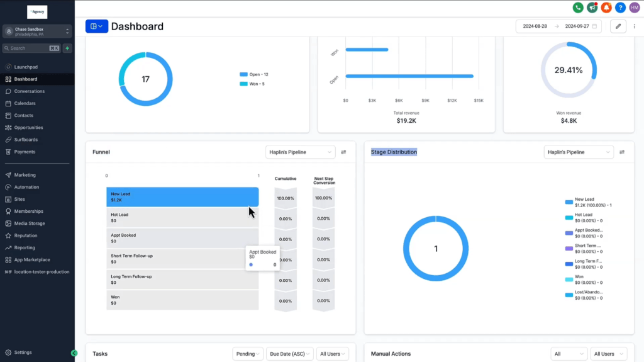
Task: Open Settings at the sidebar bottom
Action: coord(23,353)
